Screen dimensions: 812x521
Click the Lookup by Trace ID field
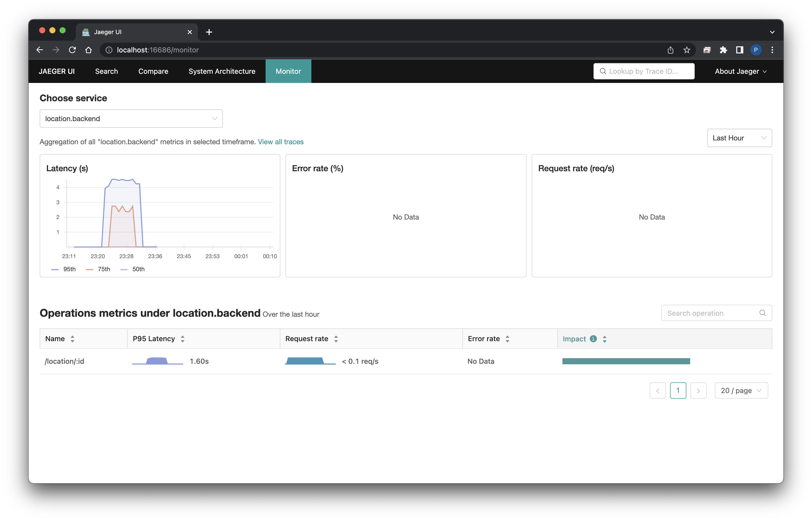pyautogui.click(x=644, y=71)
